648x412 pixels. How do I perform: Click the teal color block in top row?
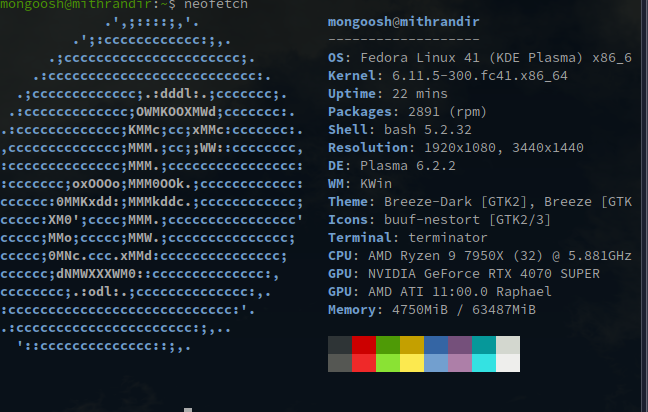484,345
